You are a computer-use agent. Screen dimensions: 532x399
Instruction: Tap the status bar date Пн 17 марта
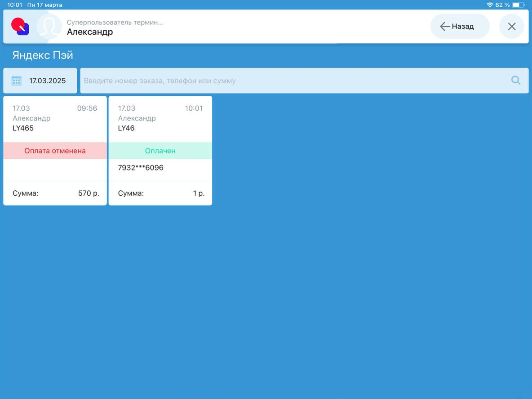pyautogui.click(x=45, y=5)
